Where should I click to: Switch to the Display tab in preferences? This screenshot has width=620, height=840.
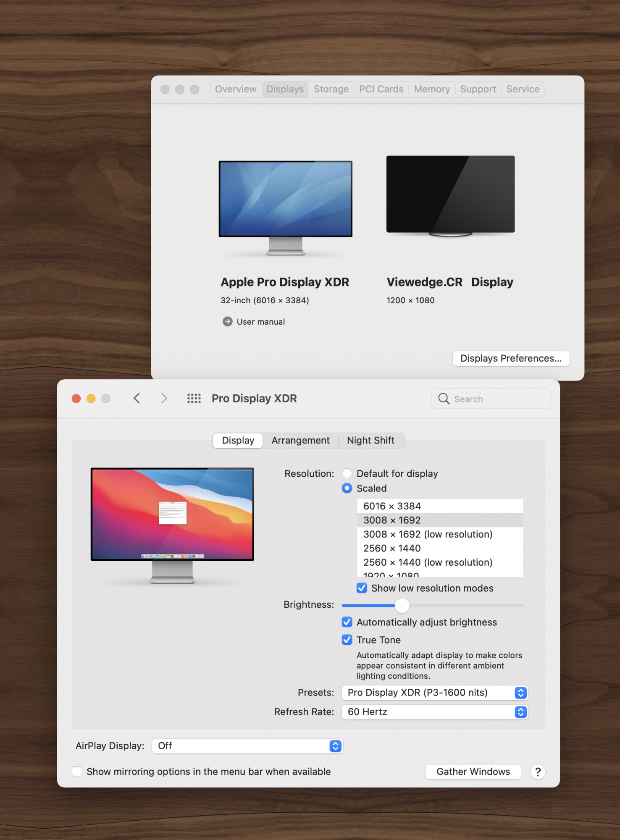(x=238, y=440)
